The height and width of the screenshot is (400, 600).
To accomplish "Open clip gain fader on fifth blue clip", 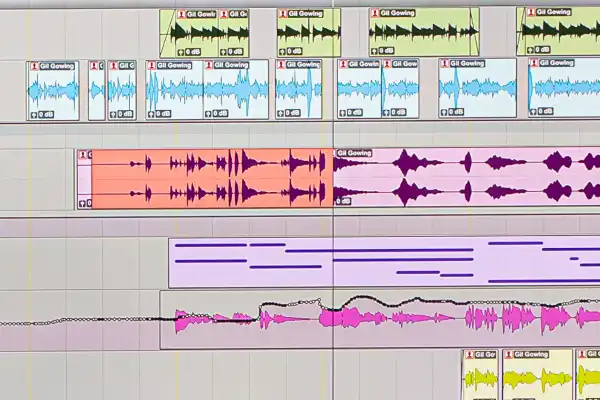I will pos(208,113).
